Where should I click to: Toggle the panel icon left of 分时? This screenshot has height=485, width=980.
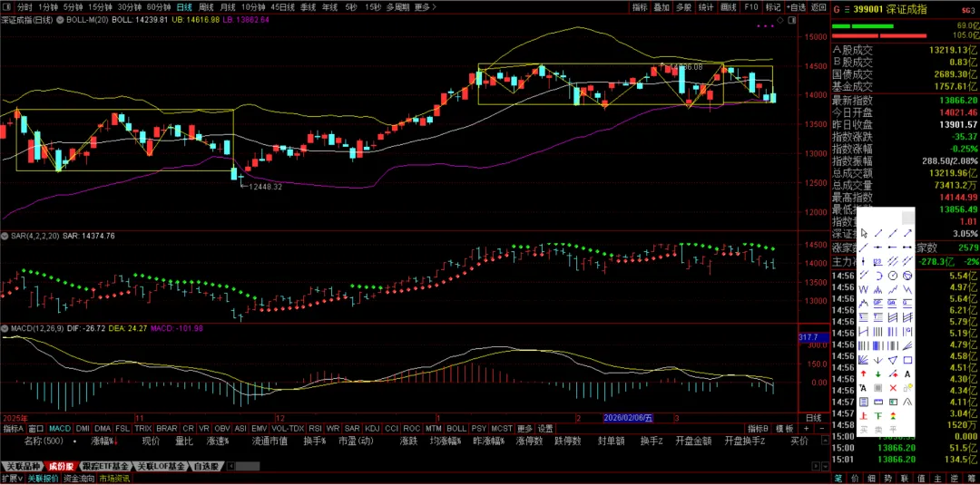[x=7, y=7]
